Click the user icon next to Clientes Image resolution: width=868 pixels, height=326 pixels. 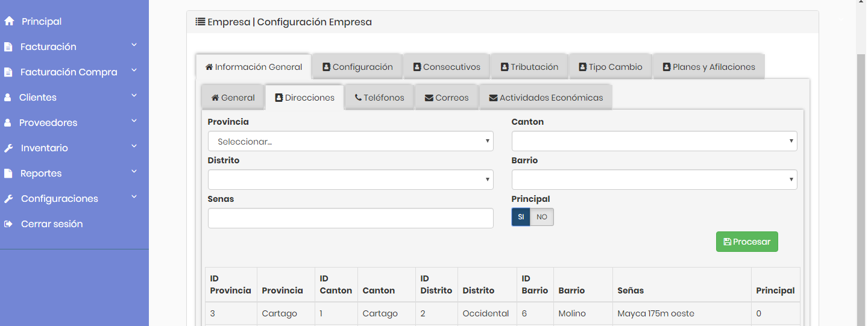click(7, 97)
